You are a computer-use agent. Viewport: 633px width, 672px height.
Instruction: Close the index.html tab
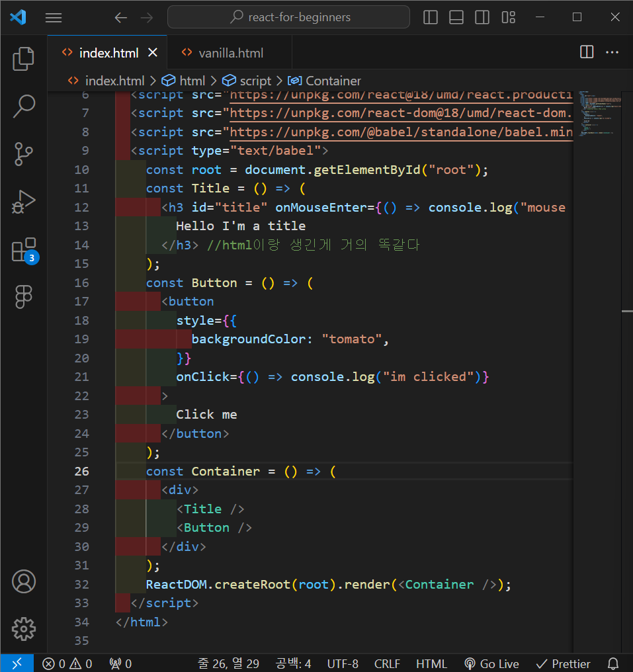[153, 53]
